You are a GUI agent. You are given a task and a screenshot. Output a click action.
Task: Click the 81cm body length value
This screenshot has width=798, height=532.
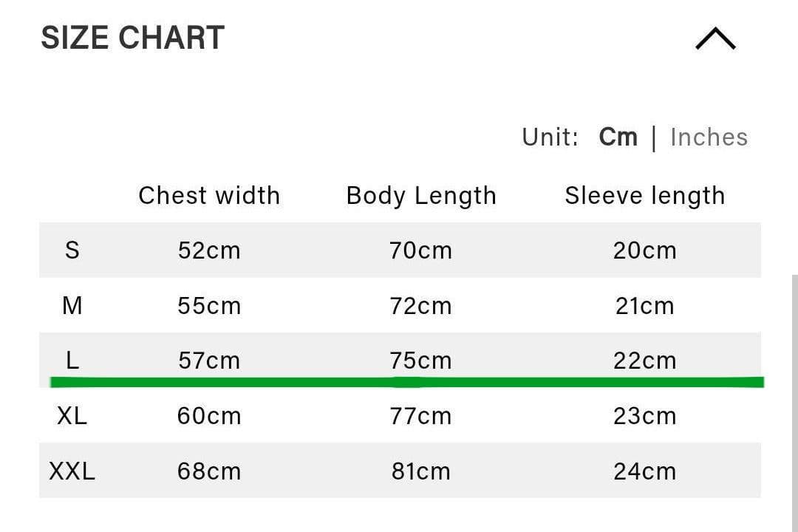pyautogui.click(x=420, y=471)
